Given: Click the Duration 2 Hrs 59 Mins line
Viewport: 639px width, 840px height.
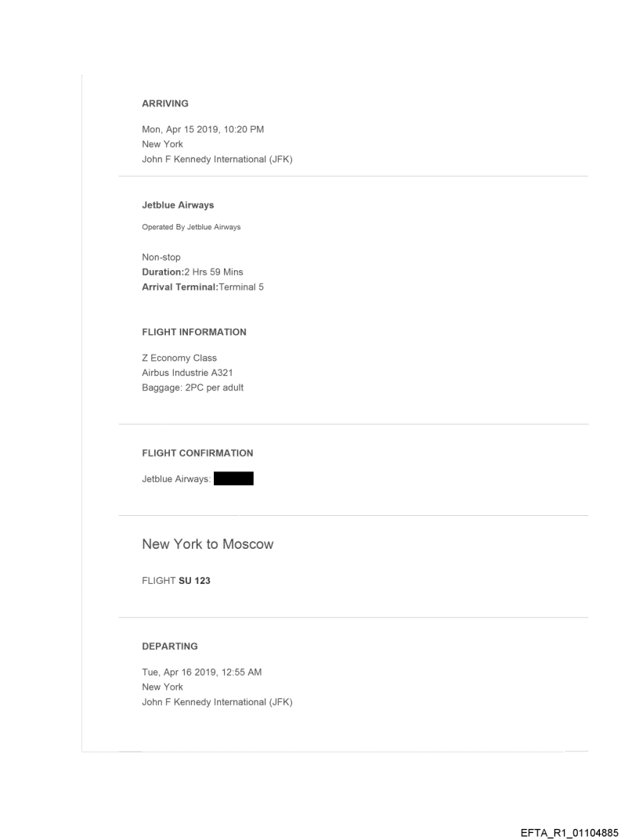Looking at the screenshot, I should (x=192, y=272).
